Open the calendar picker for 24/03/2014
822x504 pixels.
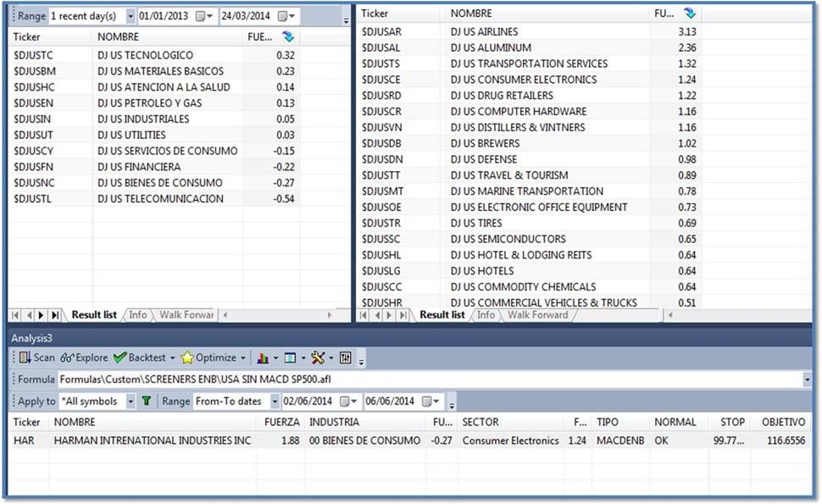(x=286, y=16)
